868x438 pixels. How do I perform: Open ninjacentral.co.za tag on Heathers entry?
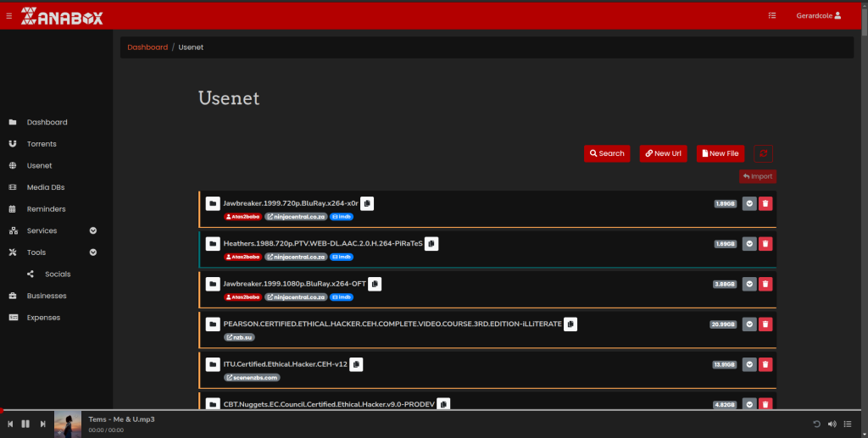coord(296,258)
